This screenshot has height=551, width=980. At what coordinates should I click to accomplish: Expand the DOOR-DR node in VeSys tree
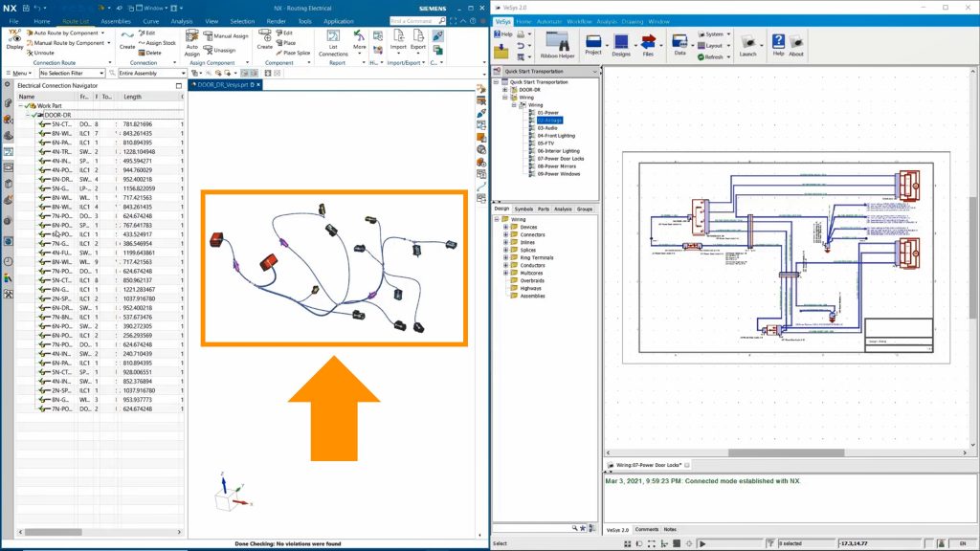click(505, 90)
